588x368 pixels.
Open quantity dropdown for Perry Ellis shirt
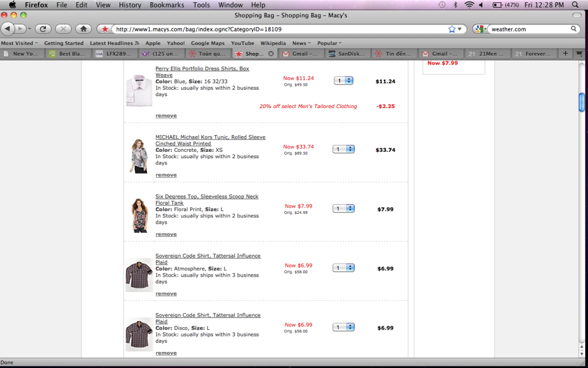(344, 81)
